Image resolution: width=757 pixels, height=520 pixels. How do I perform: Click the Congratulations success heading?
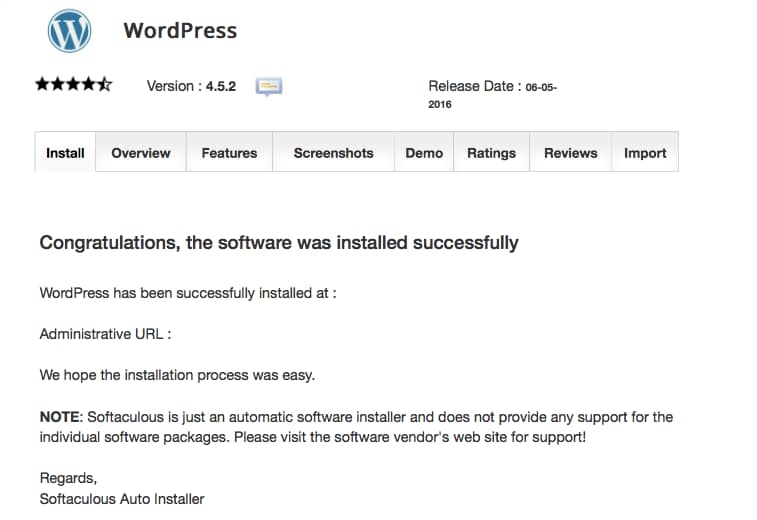278,242
